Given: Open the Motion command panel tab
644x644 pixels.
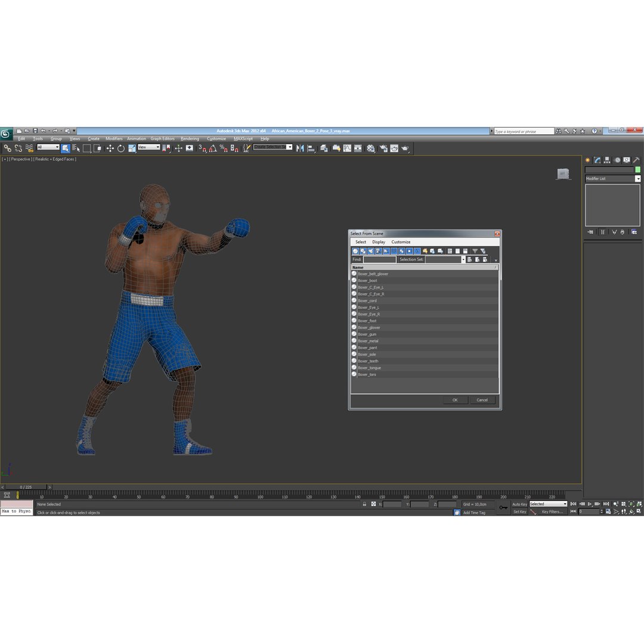Looking at the screenshot, I should [617, 160].
